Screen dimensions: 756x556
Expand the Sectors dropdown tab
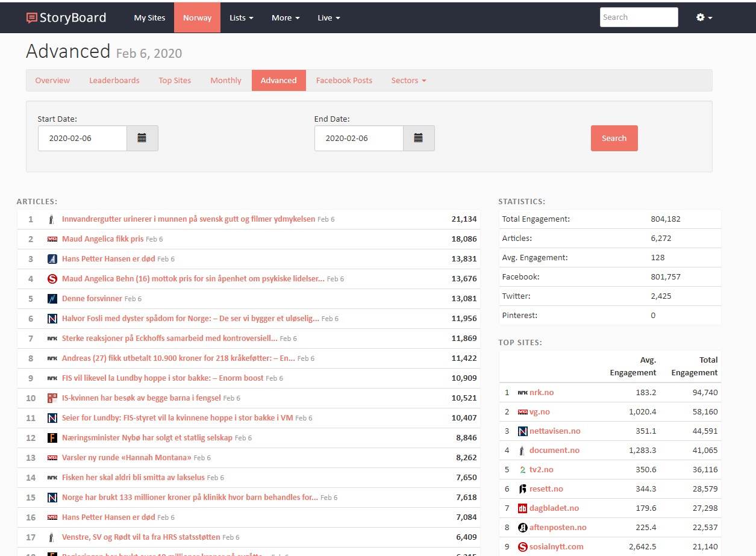(408, 80)
